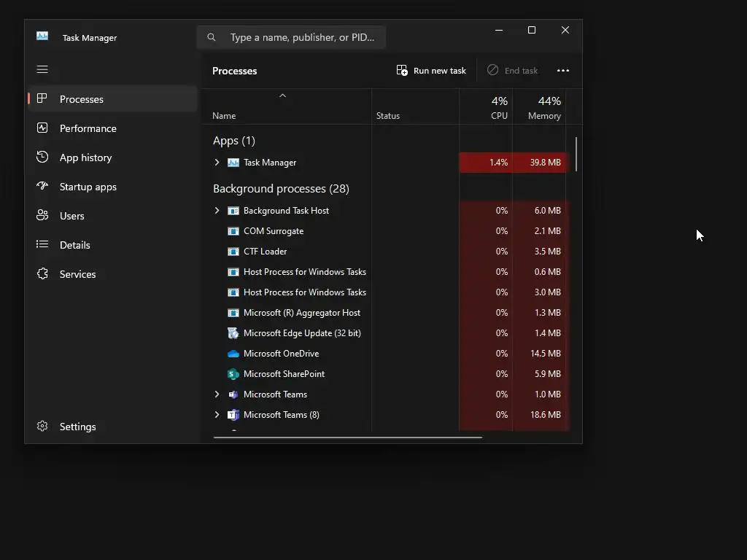Click the Background Task Host icon
The image size is (747, 560).
[233, 211]
